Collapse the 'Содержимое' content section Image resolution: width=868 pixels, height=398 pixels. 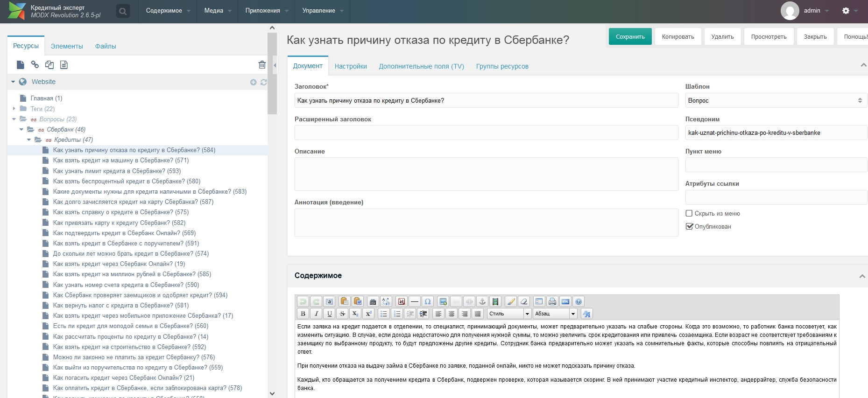click(x=862, y=276)
